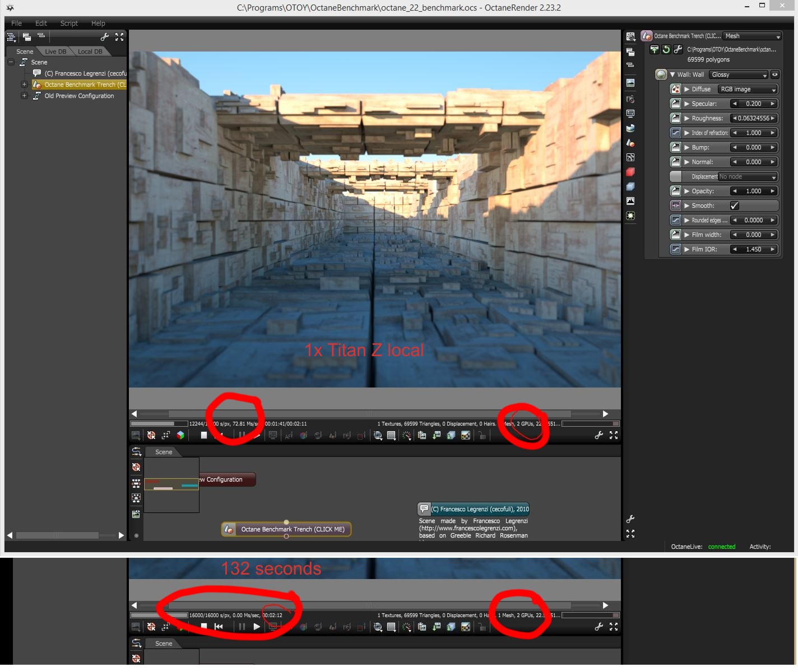Screen dimensions: 798x672
Task: Click the blue stacked cubes icon
Action: pyautogui.click(x=630, y=186)
